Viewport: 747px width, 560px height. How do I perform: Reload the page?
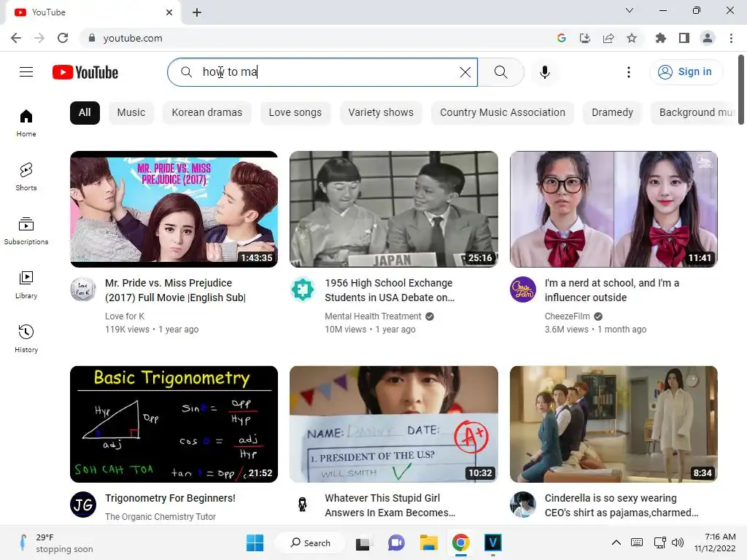[63, 38]
